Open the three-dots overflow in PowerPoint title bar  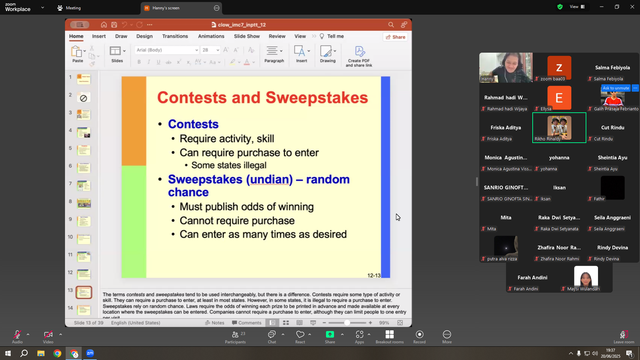coord(150,25)
